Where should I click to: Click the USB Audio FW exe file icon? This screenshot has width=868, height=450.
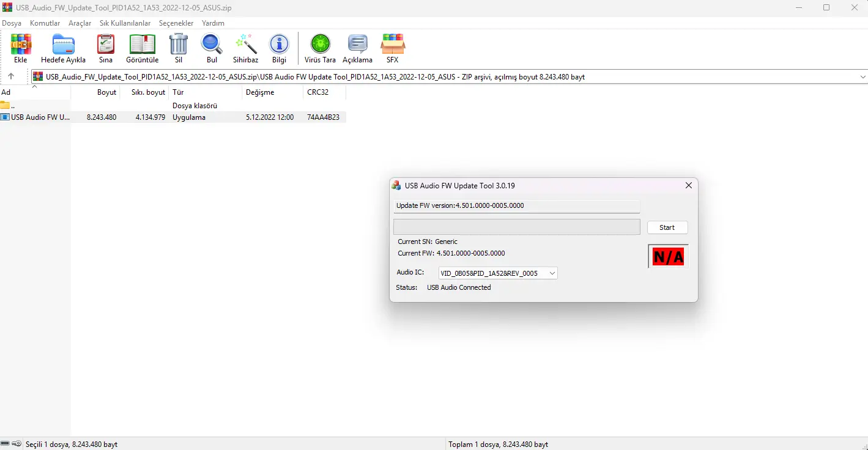[5, 117]
